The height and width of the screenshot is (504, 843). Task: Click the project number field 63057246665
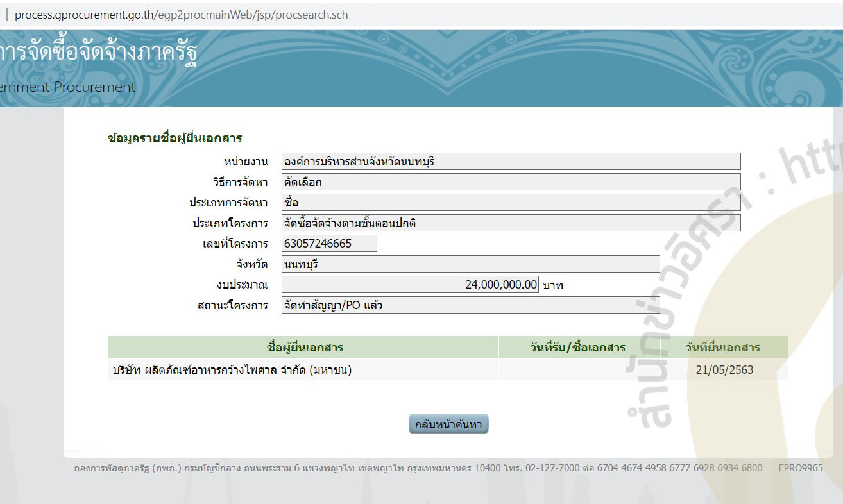[329, 244]
